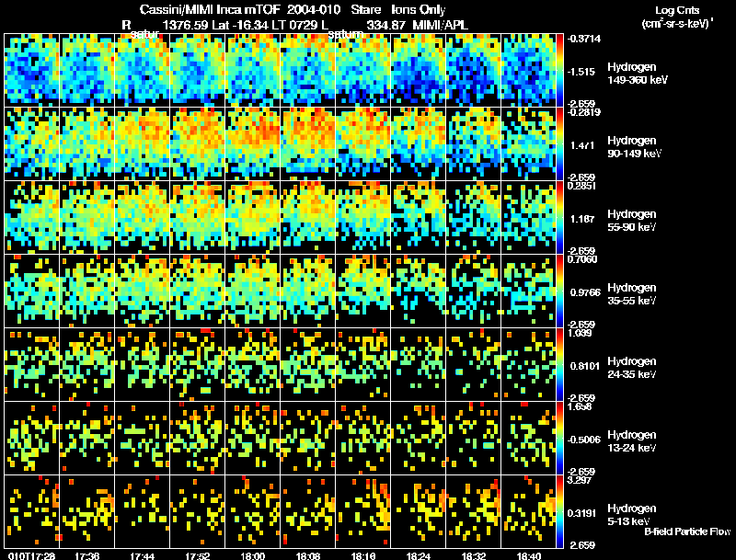The image size is (736, 560).
Task: Click the 17:36 time axis label
Action: [x=87, y=555]
